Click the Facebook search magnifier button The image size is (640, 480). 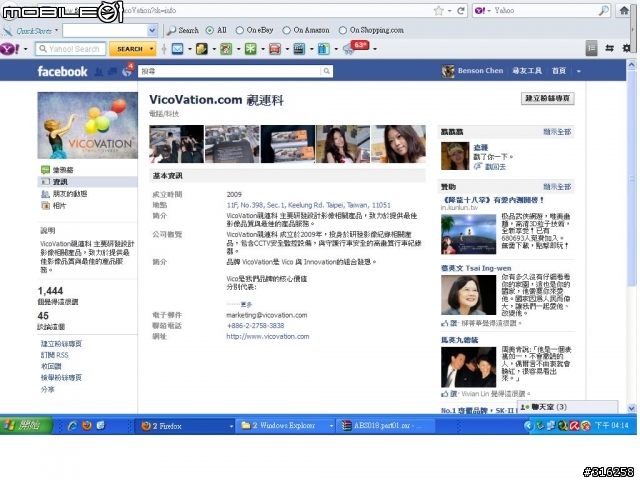pos(327,71)
